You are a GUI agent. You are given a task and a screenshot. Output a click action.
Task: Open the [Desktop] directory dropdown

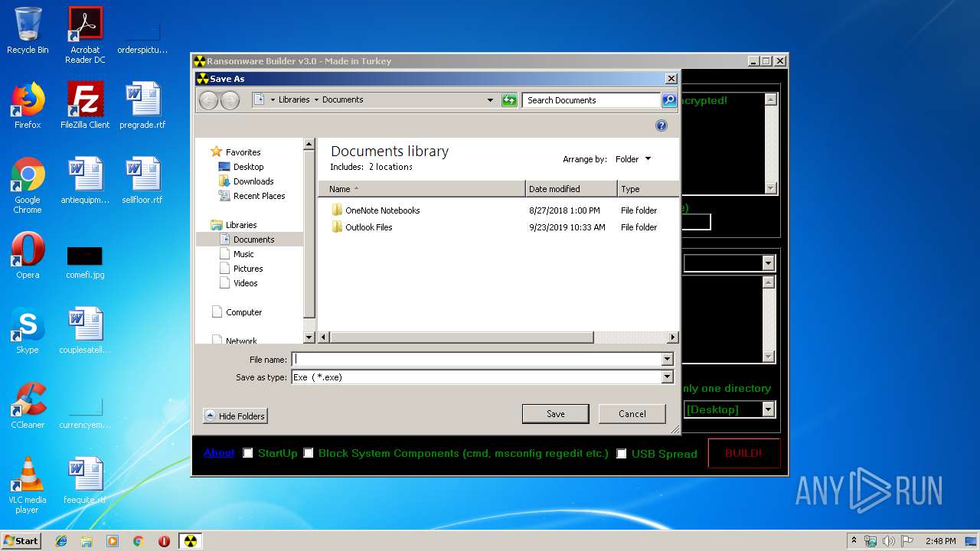pos(769,409)
